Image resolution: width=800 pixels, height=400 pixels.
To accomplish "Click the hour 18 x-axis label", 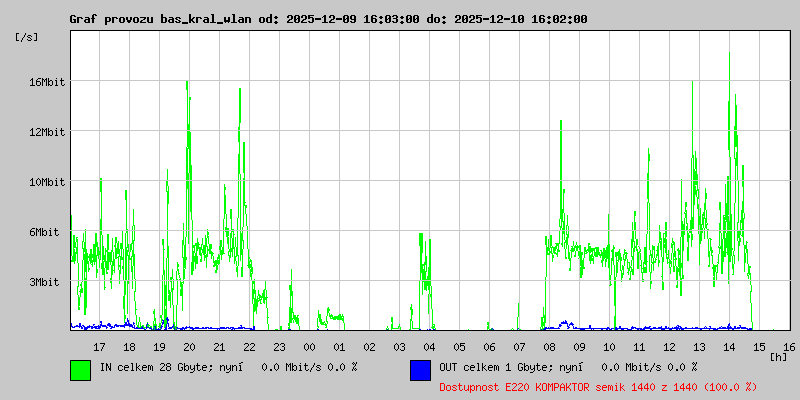I will click(x=130, y=347).
